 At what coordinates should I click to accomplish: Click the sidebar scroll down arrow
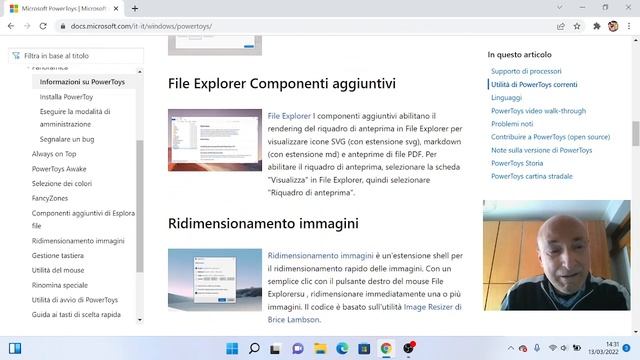[140, 320]
